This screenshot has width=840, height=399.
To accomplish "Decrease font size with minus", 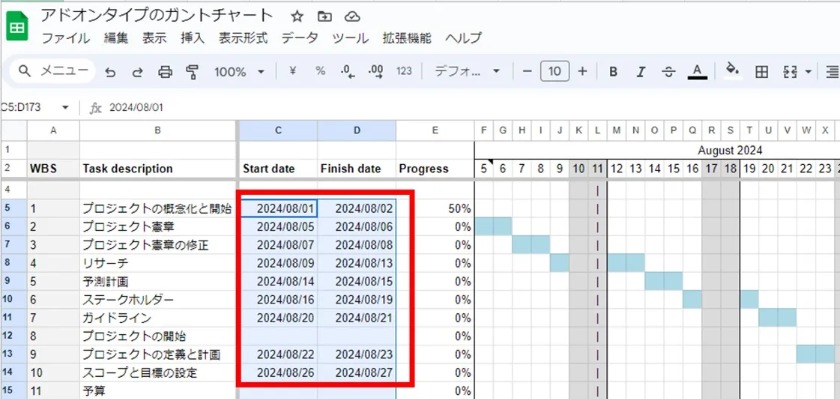I will click(527, 71).
